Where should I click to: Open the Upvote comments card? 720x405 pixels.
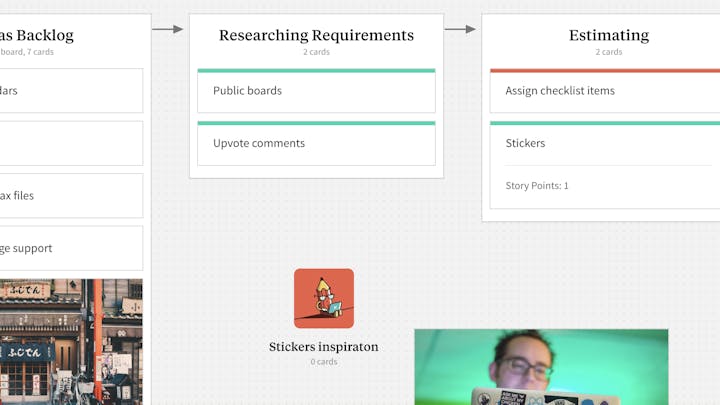[x=316, y=143]
